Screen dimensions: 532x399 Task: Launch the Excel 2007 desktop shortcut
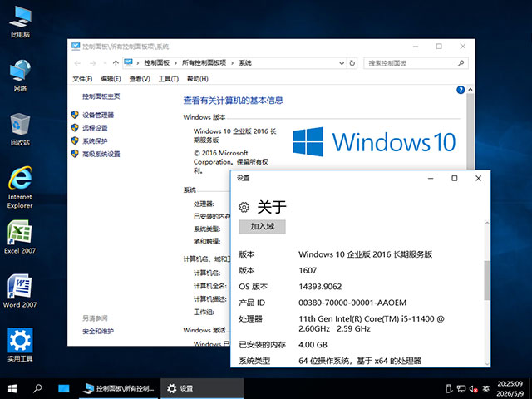[x=20, y=237]
